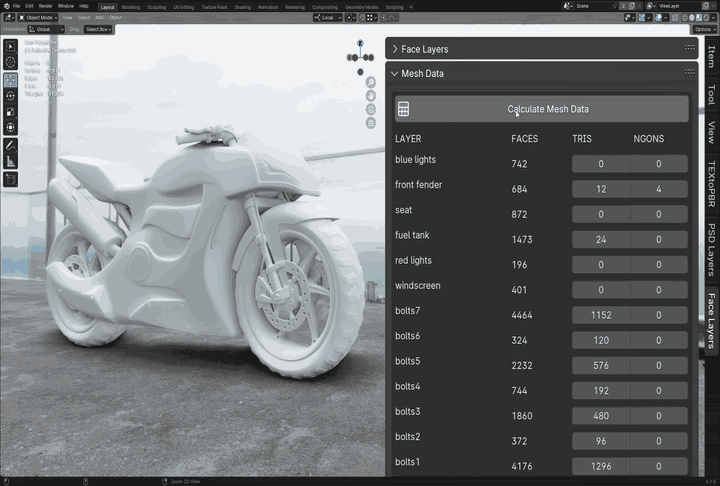Viewport: 720px width, 486px height.
Task: Open the File menu
Action: point(17,6)
